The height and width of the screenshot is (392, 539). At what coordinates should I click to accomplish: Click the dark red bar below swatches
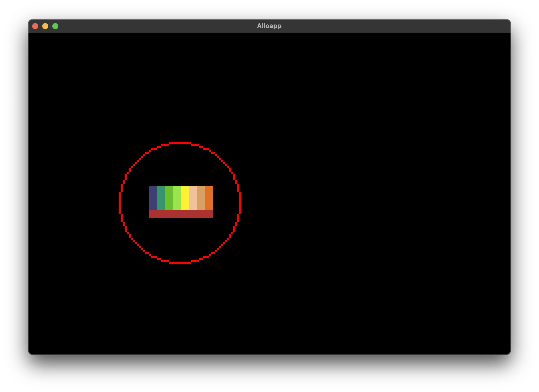tap(181, 214)
